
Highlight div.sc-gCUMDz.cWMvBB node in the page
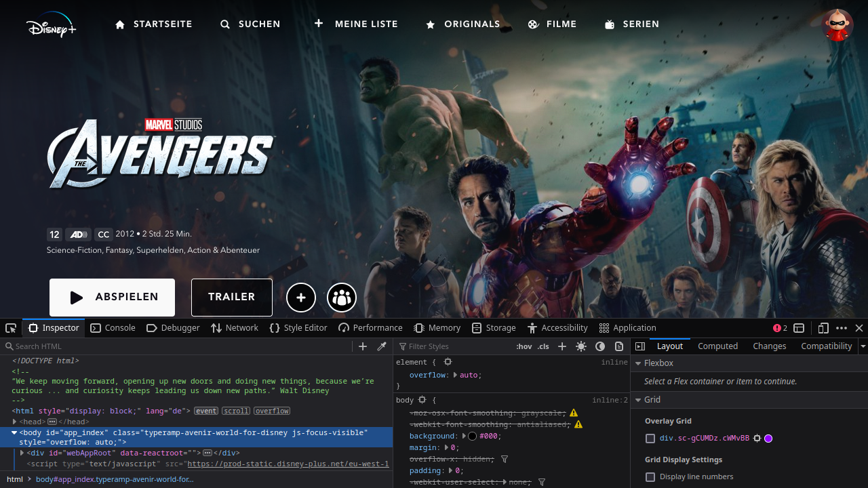click(757, 439)
